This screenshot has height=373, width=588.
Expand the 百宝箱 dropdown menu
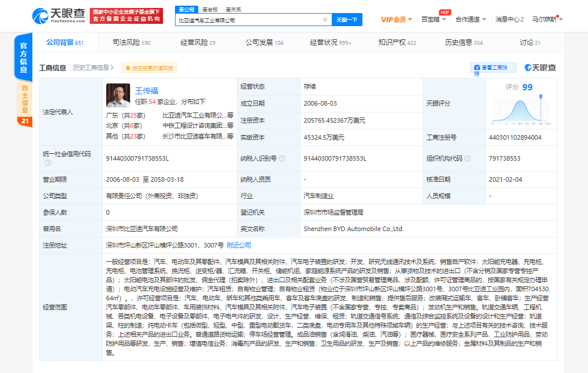(x=433, y=20)
